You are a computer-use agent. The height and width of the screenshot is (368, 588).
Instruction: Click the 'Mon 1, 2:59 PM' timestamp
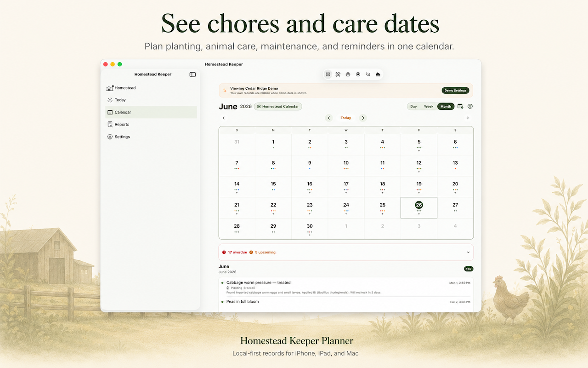pyautogui.click(x=460, y=283)
